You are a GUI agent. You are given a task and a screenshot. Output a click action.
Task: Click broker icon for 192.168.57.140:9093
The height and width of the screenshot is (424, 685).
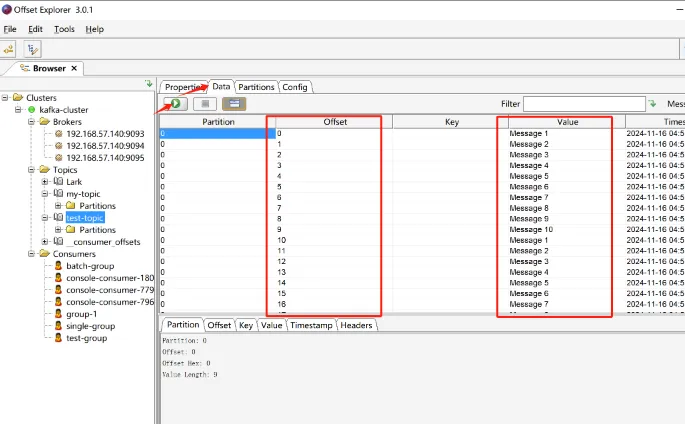(59, 134)
